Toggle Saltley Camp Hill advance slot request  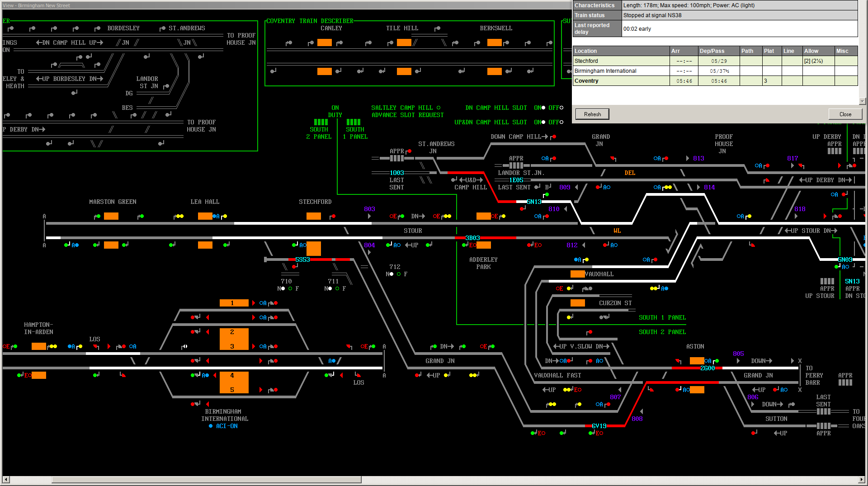[x=438, y=108]
